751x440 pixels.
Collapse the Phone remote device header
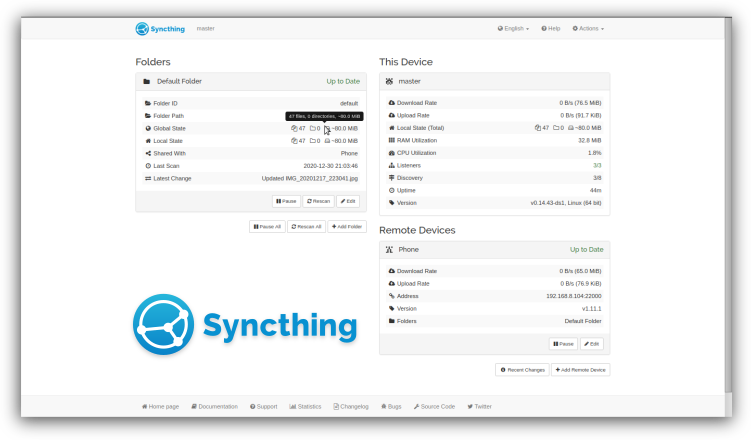494,249
